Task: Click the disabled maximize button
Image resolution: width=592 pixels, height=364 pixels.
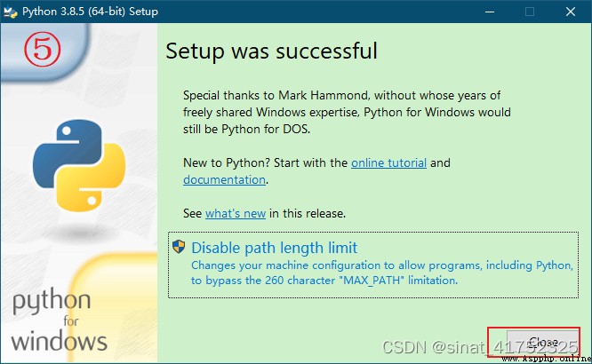Action: click(530, 12)
